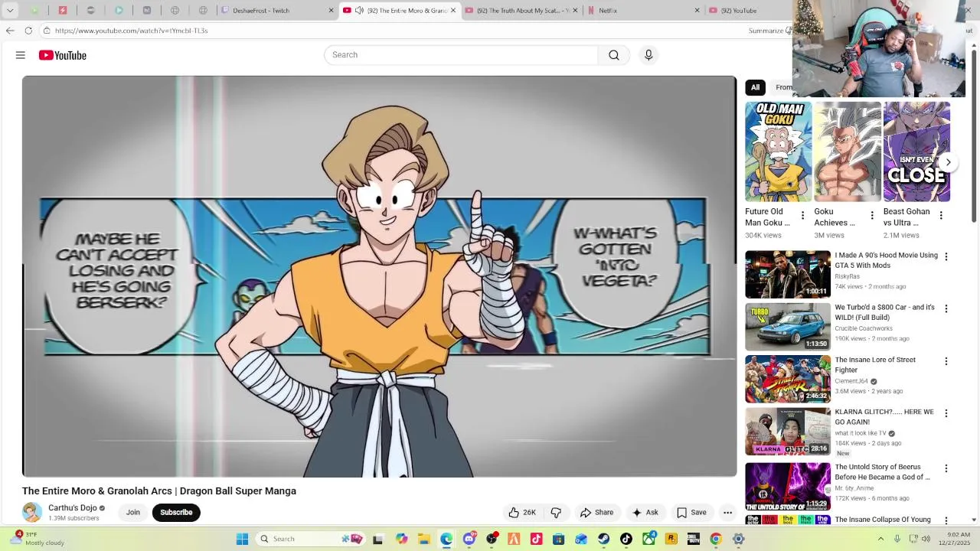Open Xbox app from taskbar

tap(649, 539)
